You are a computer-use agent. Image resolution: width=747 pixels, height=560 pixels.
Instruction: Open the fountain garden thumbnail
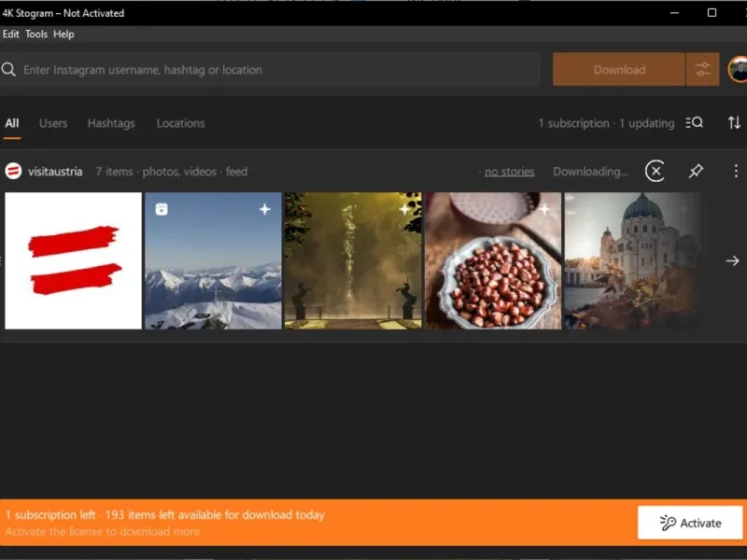353,260
